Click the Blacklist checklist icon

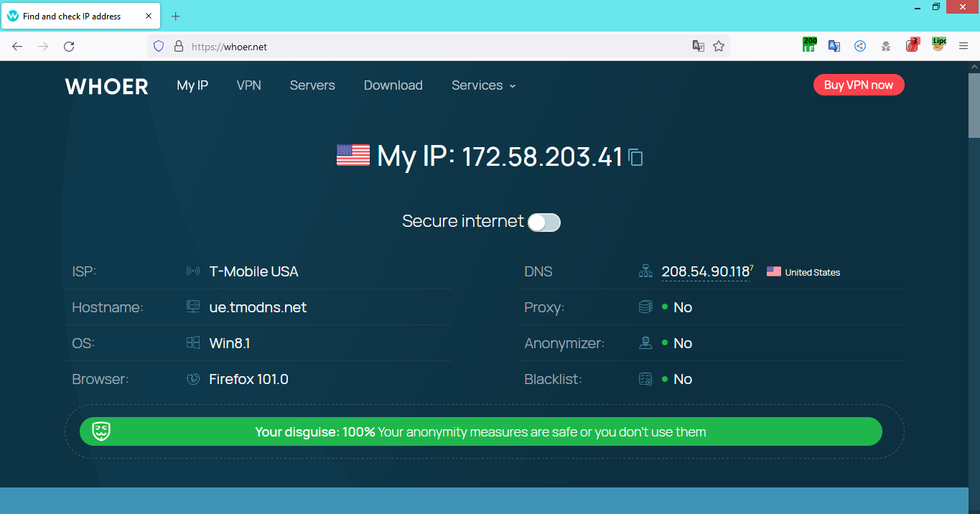[x=645, y=379]
